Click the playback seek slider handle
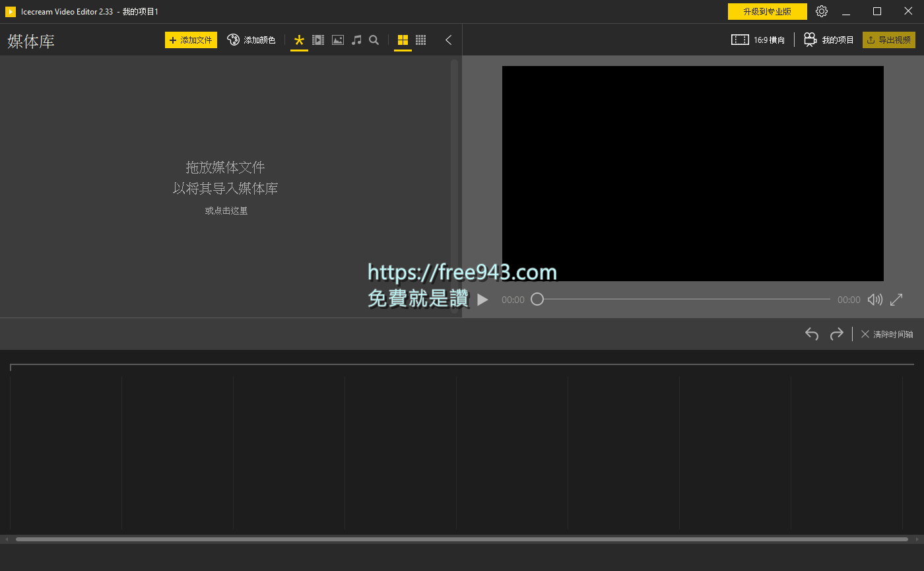The height and width of the screenshot is (571, 924). click(x=537, y=299)
